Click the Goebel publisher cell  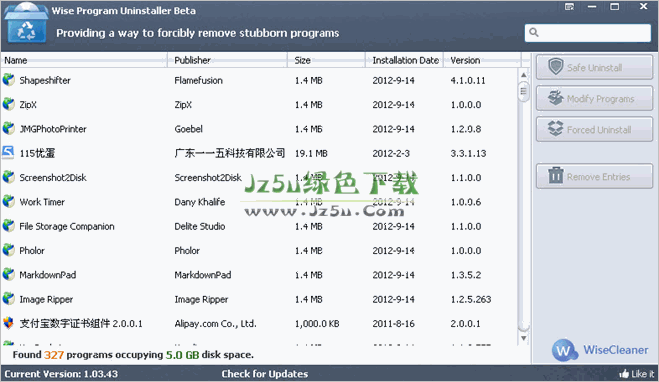[188, 129]
